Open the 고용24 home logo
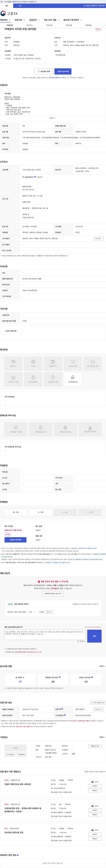Image resolution: width=106 pixels, height=868 pixels. point(9,14)
